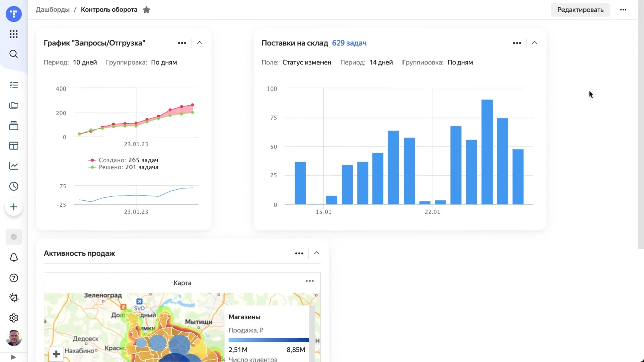Open options menu of Активность продаж widget

299,253
